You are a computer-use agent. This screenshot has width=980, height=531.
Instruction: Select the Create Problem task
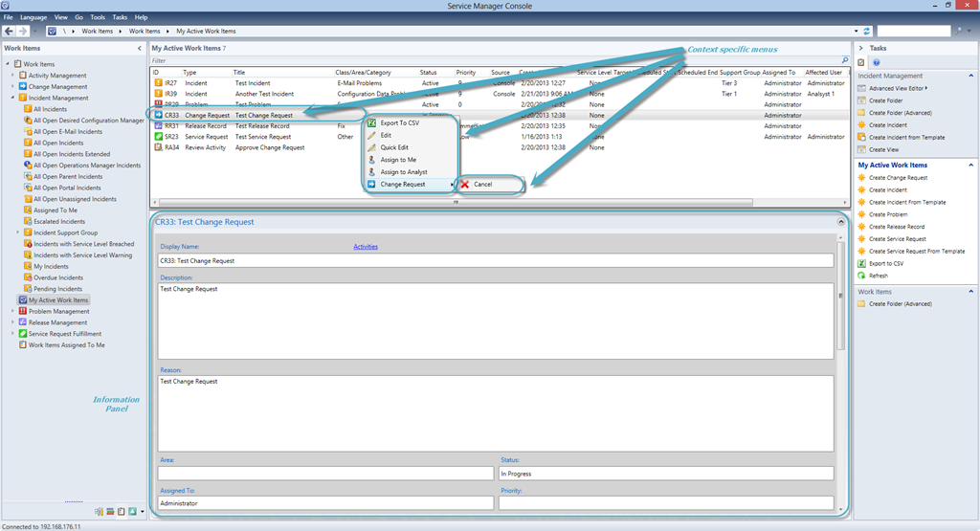point(888,214)
